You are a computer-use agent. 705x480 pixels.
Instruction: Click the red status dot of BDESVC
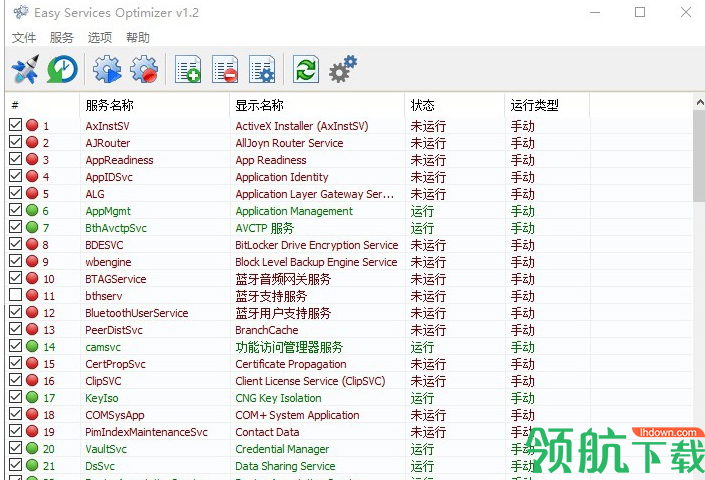[32, 244]
